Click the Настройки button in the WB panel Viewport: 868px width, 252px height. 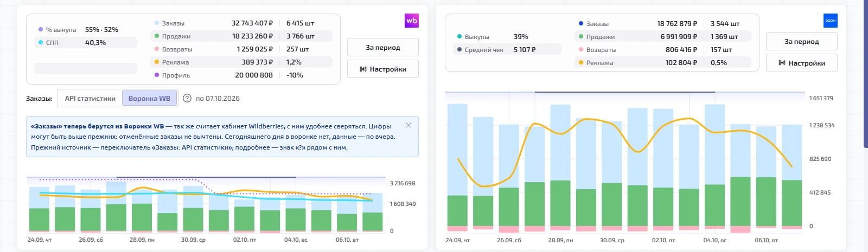click(x=383, y=69)
